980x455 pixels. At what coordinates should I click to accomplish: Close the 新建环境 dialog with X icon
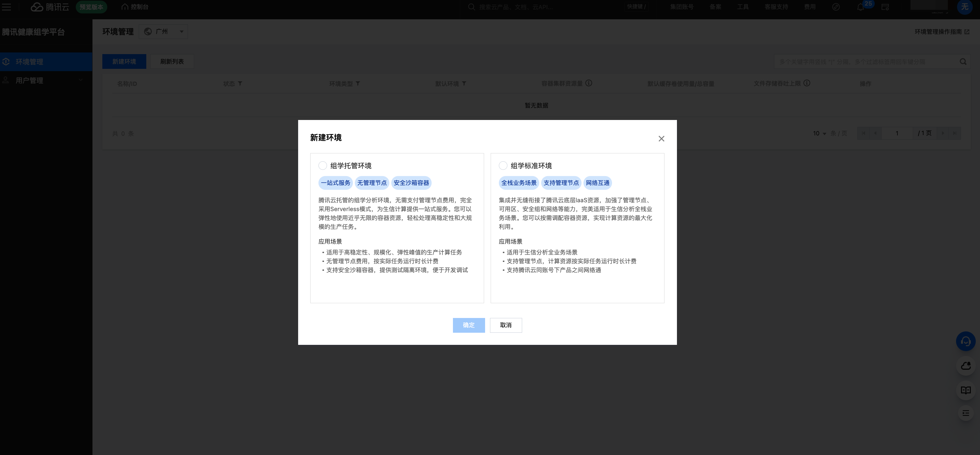[x=661, y=139]
